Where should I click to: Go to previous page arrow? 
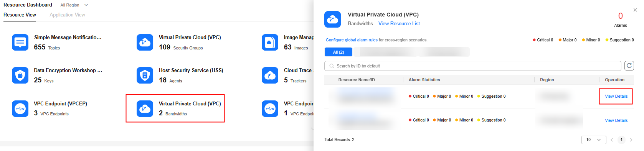tap(612, 140)
